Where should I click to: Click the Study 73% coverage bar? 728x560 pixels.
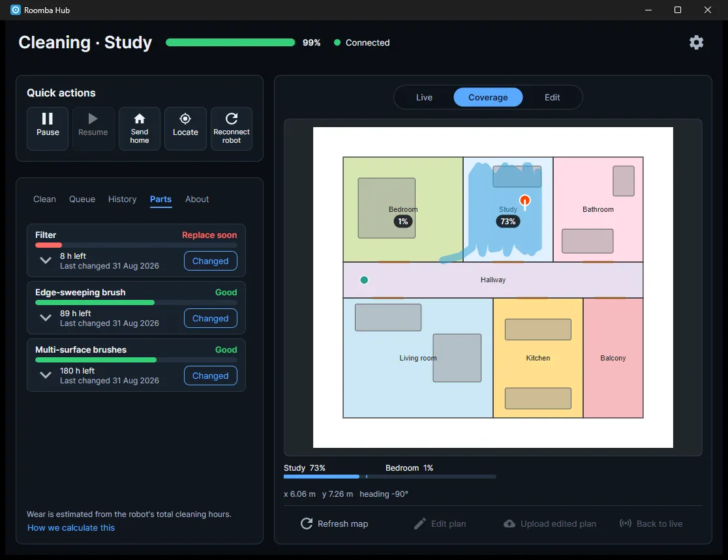click(x=322, y=477)
